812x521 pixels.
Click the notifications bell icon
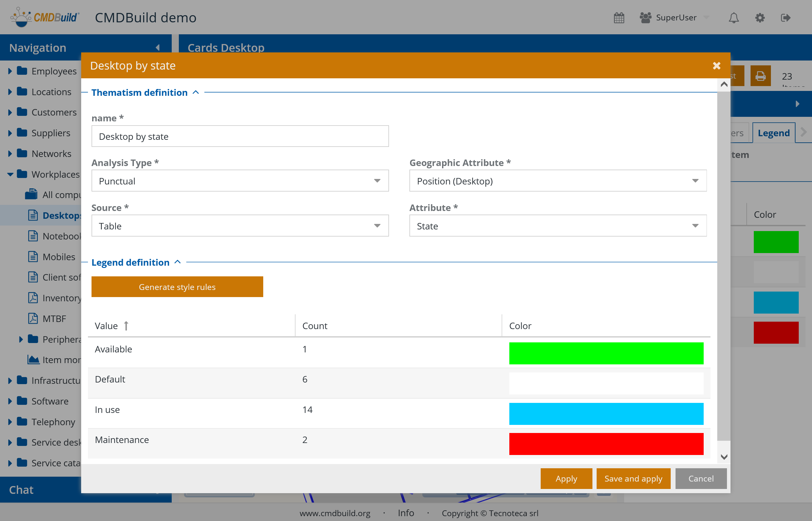(733, 17)
